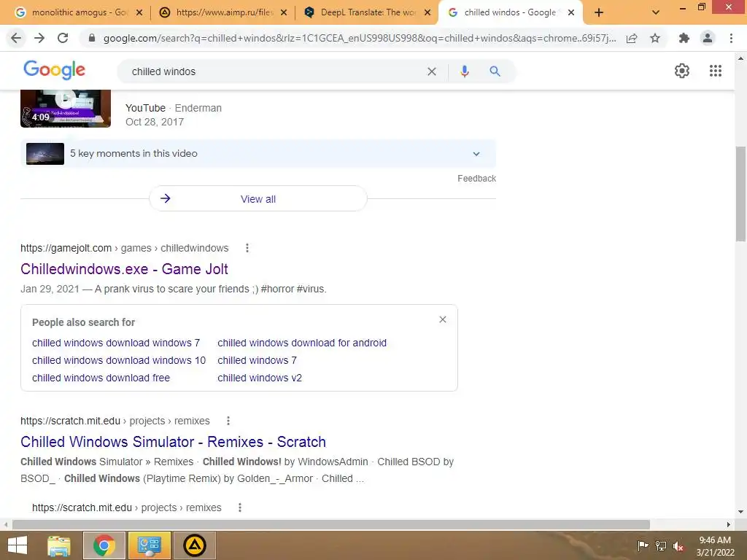
Task: Open Action Center flag in the tray
Action: (x=643, y=545)
